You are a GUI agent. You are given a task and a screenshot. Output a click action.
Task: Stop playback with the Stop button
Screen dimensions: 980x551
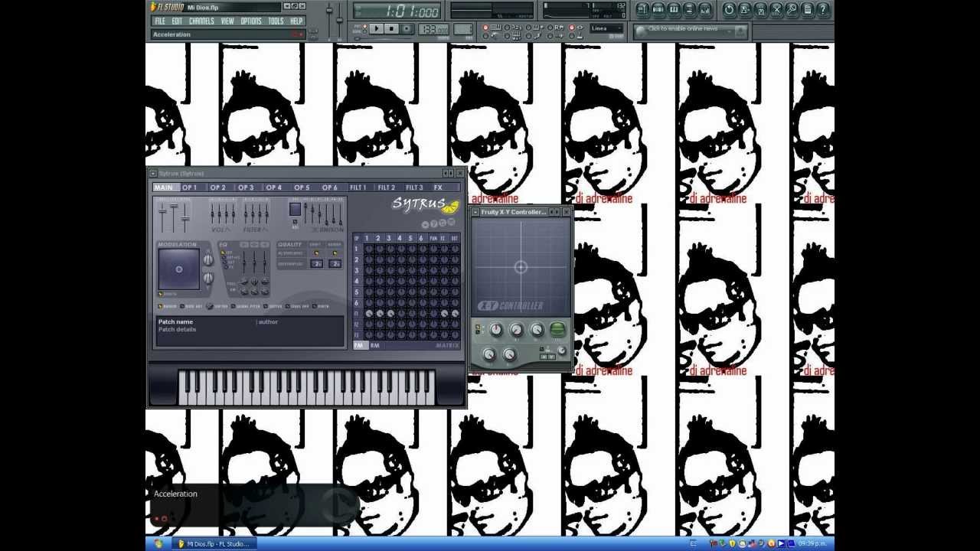pos(391,29)
